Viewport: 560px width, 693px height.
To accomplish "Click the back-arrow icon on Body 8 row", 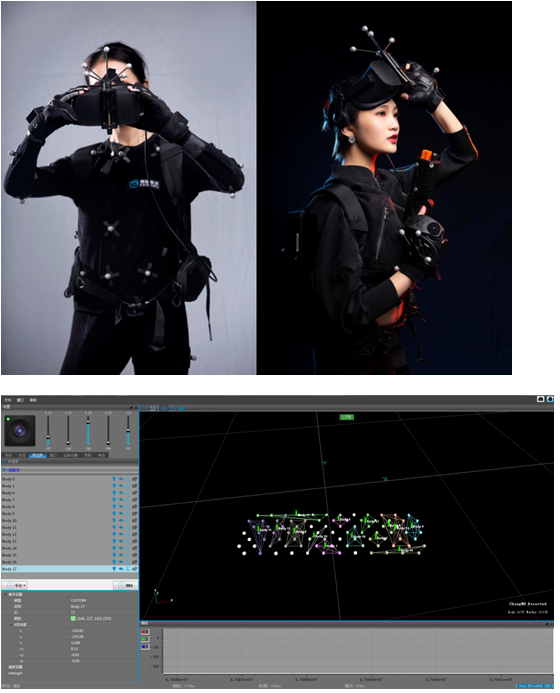I will pos(121,507).
